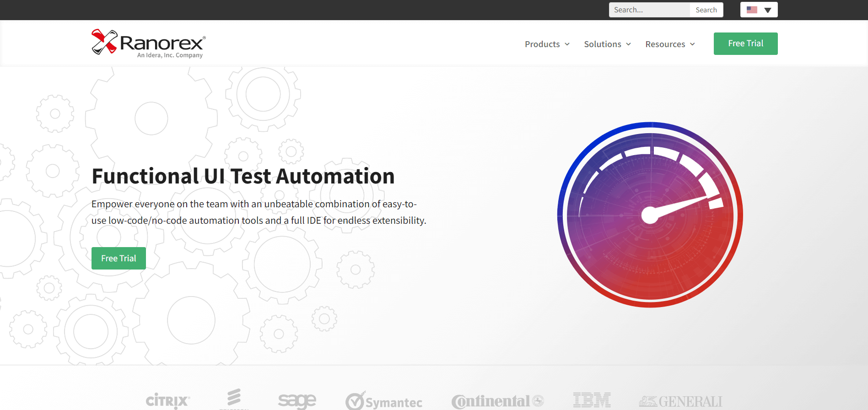
Task: Open the Products menu label
Action: [x=542, y=44]
